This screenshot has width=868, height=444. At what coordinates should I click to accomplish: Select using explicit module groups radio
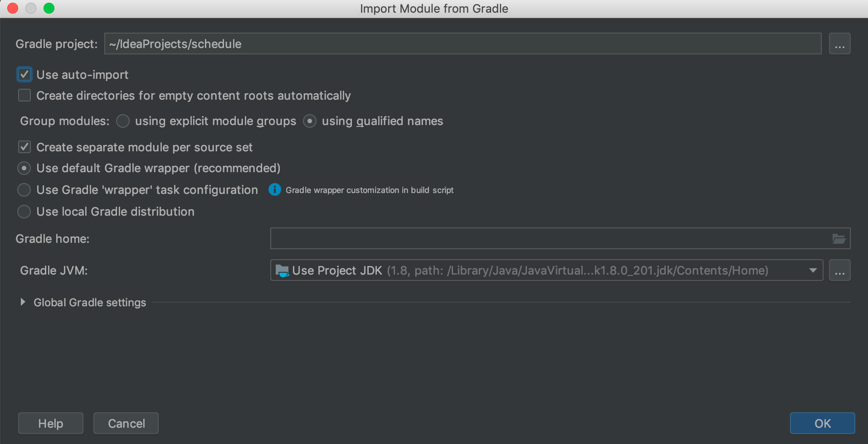[123, 121]
